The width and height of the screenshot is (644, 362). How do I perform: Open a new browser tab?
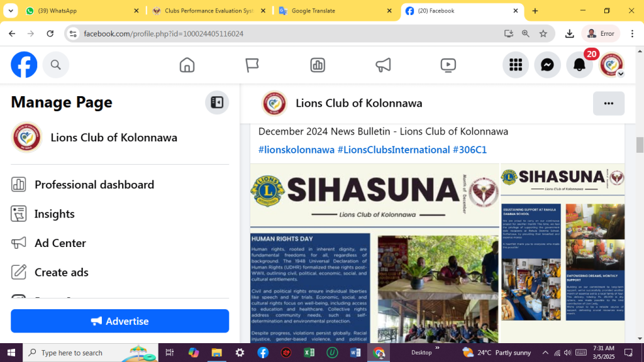(535, 11)
